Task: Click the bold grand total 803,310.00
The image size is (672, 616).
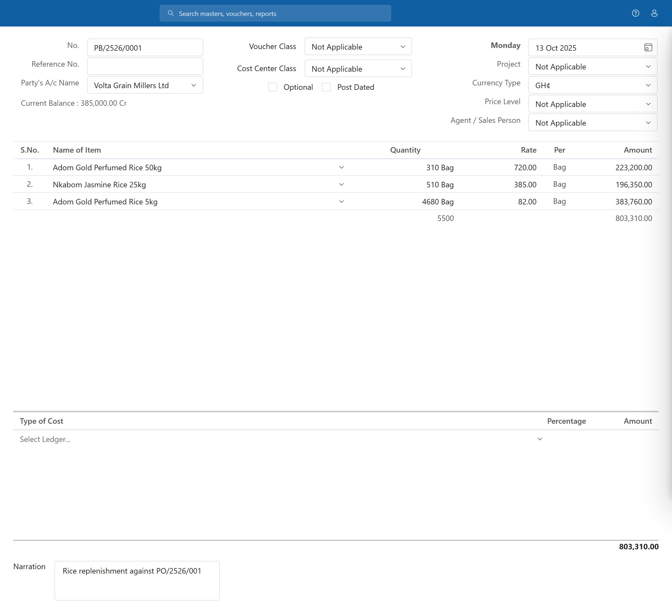Action: [x=639, y=546]
